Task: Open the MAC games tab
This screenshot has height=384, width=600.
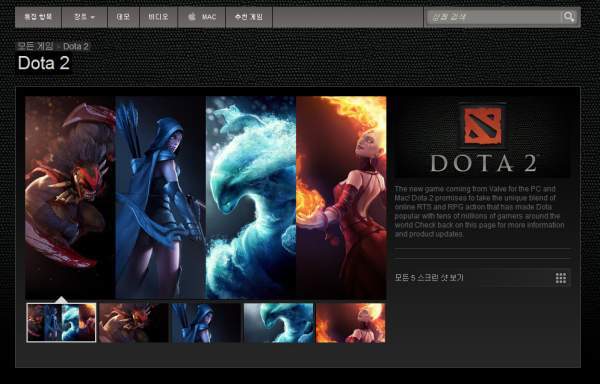Action: 202,17
